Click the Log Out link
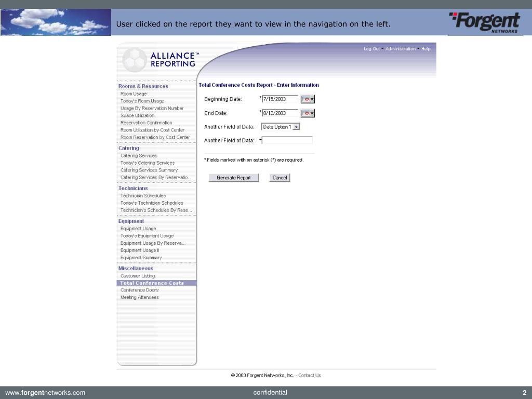The width and height of the screenshot is (532, 399). [x=371, y=49]
